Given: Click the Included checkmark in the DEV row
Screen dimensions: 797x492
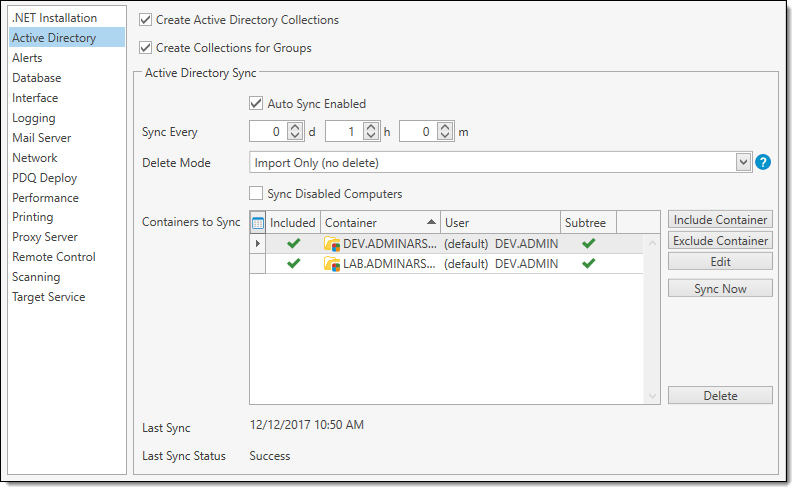Looking at the screenshot, I should [293, 244].
